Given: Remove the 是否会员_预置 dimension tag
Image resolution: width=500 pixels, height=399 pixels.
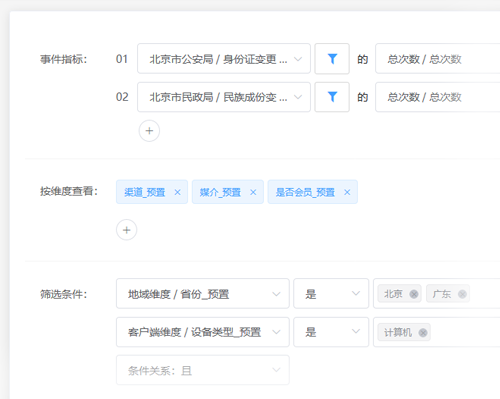Looking at the screenshot, I should (347, 192).
